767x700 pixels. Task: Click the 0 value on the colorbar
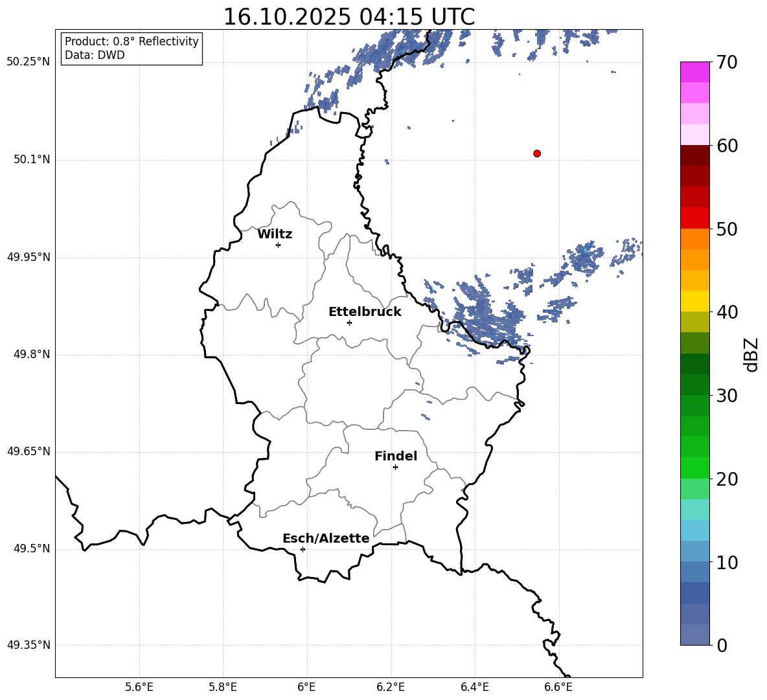722,645
